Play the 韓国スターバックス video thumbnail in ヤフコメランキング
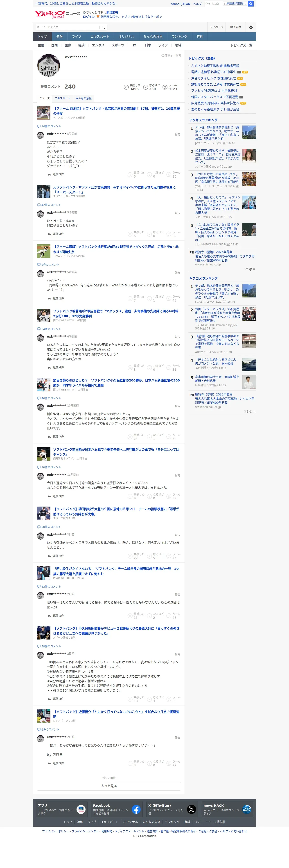This screenshot has width=289, height=868. (x=249, y=314)
